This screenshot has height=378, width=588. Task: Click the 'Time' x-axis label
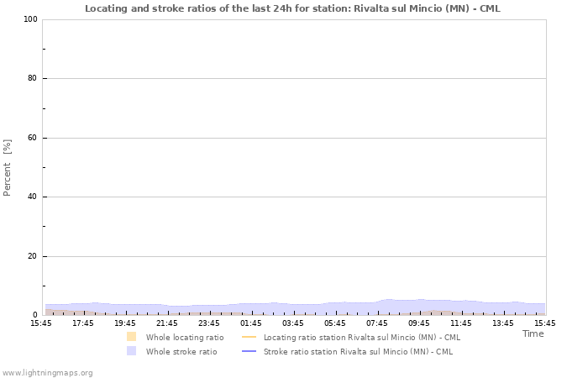533,333
